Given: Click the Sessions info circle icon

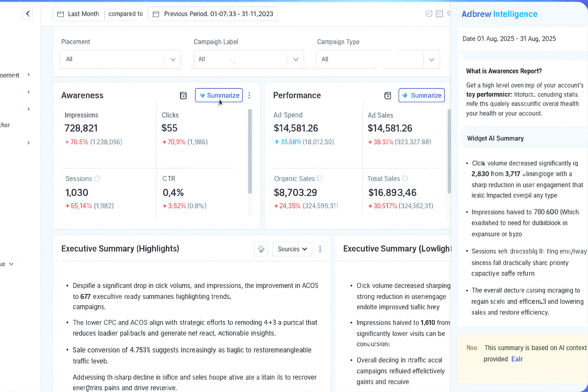Looking at the screenshot, I should coord(97,179).
